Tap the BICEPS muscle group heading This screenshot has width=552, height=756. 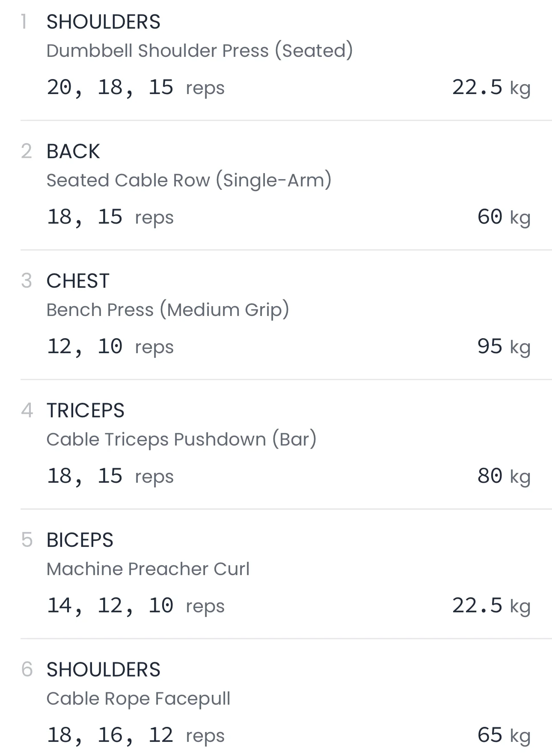coord(80,540)
